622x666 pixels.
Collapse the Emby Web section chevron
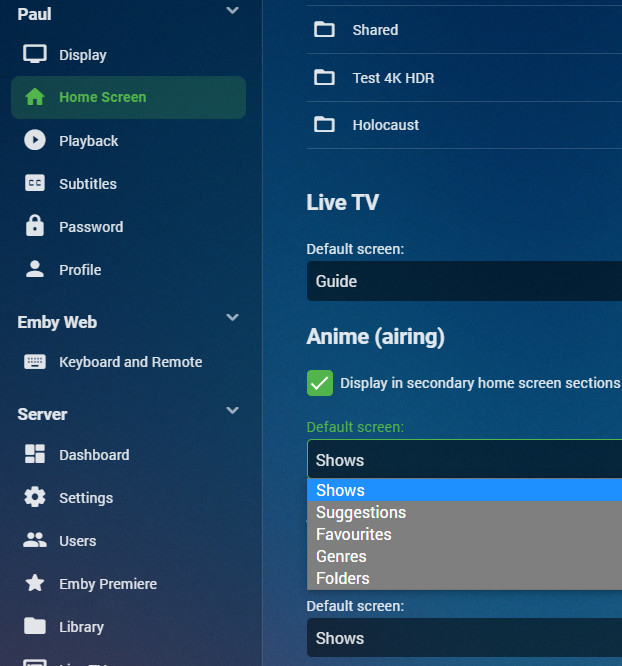coord(232,317)
